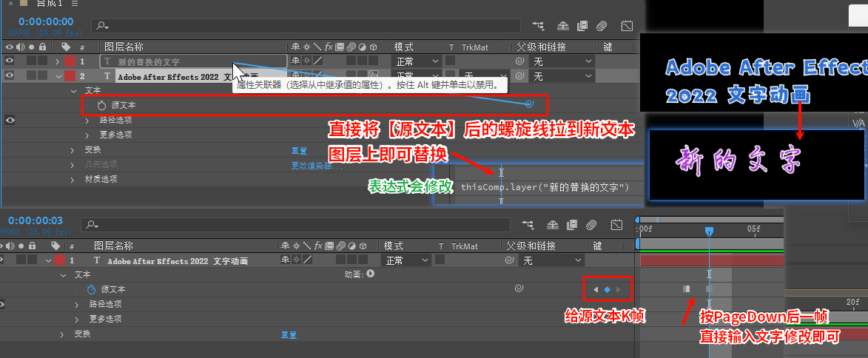Click the 0:00:00:03 current time display
This screenshot has width=868, height=358.
(x=36, y=220)
